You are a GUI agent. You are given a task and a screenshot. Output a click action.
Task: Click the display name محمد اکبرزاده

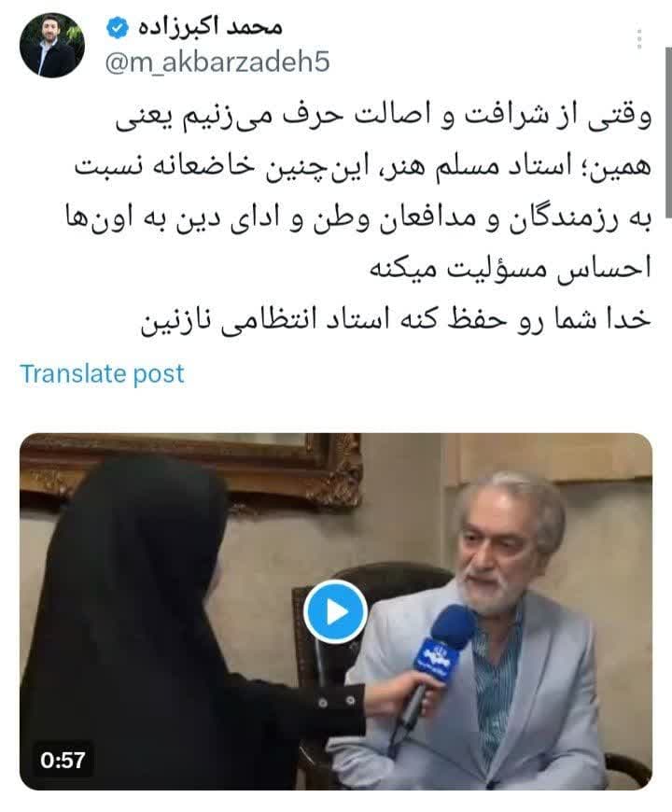tap(210, 27)
